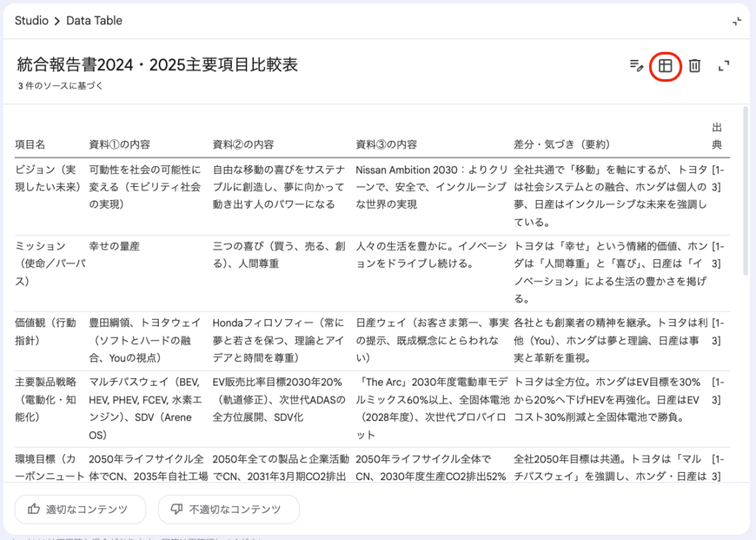The height and width of the screenshot is (540, 756).
Task: Click the 資料①の内容 column header
Action: (x=120, y=144)
